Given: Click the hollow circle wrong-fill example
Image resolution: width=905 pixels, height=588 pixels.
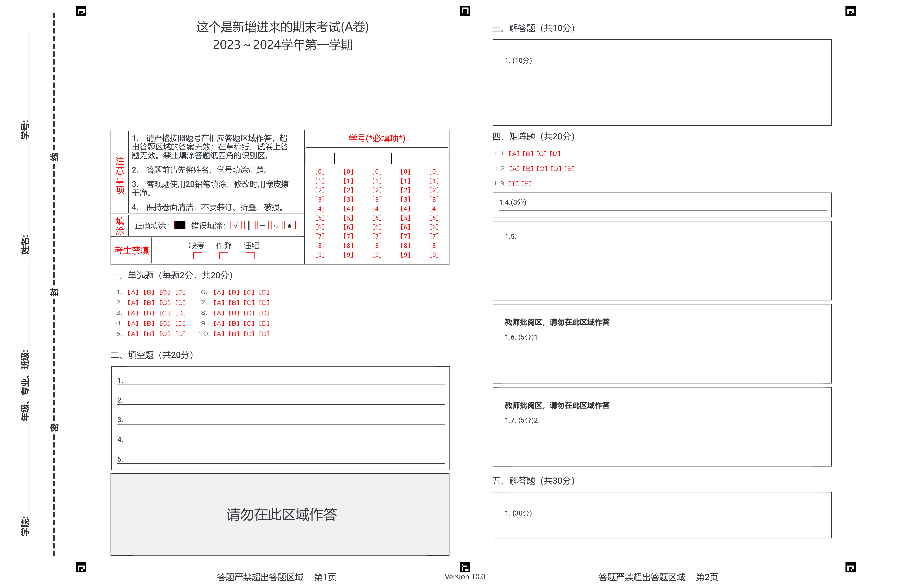Looking at the screenshot, I should click(276, 226).
